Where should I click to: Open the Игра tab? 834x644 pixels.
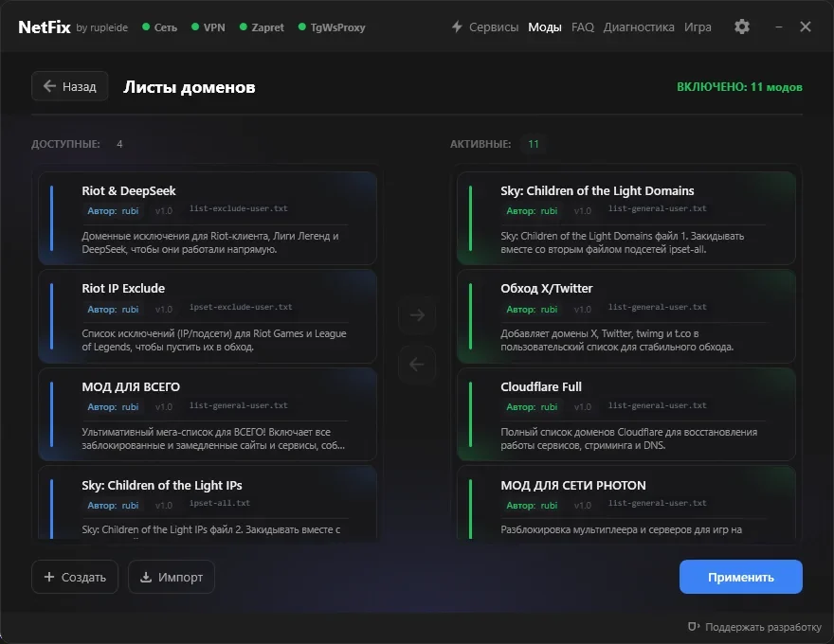click(698, 27)
